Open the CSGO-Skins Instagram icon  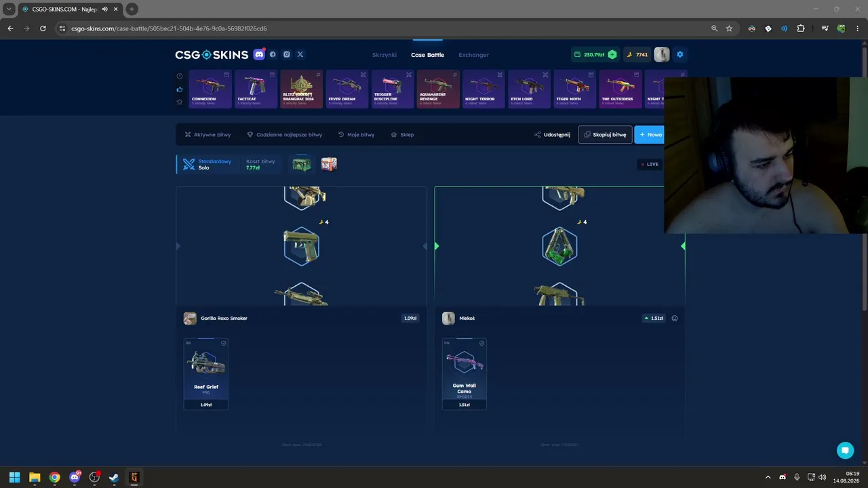coord(287,54)
